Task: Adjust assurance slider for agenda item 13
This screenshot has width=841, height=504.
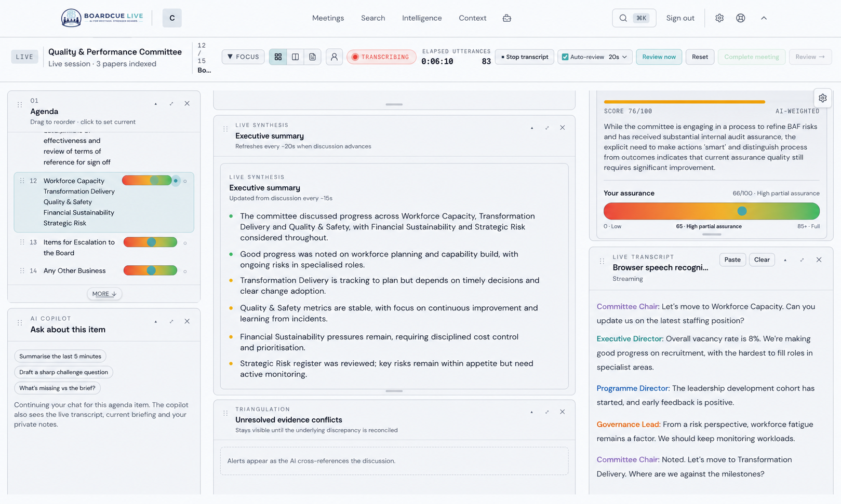Action: click(x=150, y=242)
